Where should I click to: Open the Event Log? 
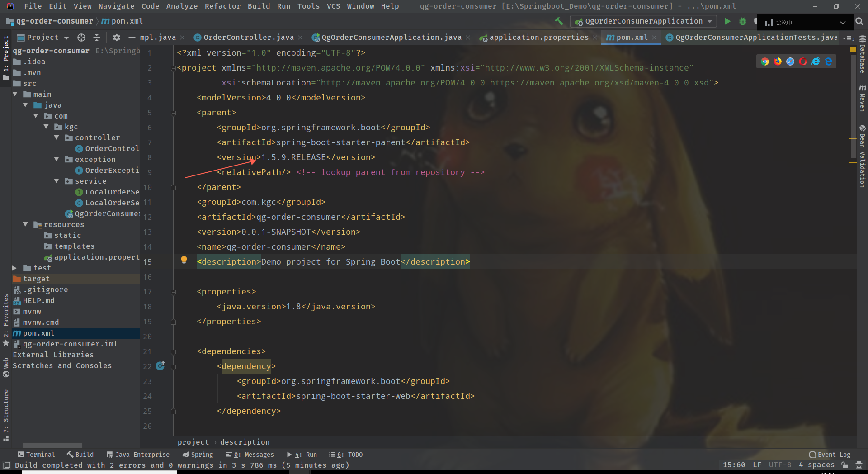click(830, 455)
